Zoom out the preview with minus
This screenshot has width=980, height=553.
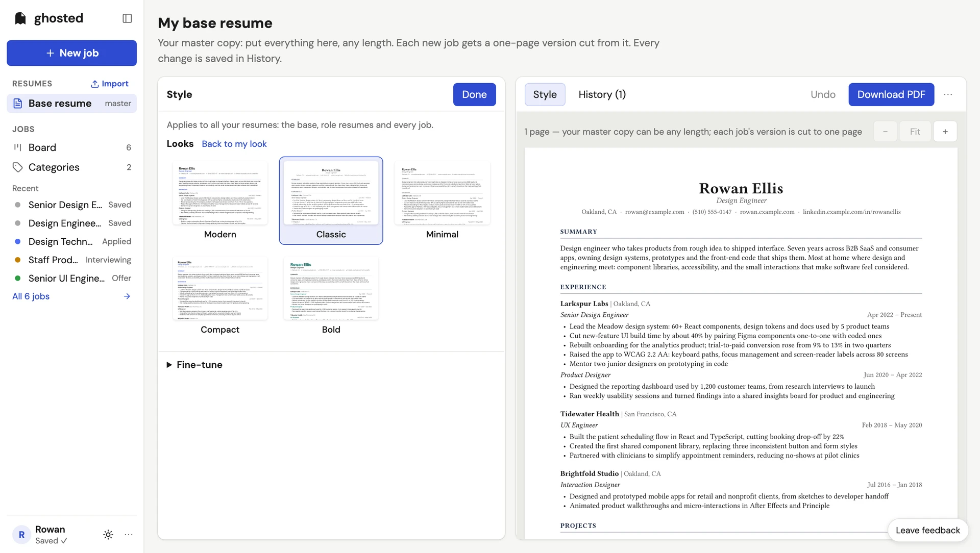(885, 132)
